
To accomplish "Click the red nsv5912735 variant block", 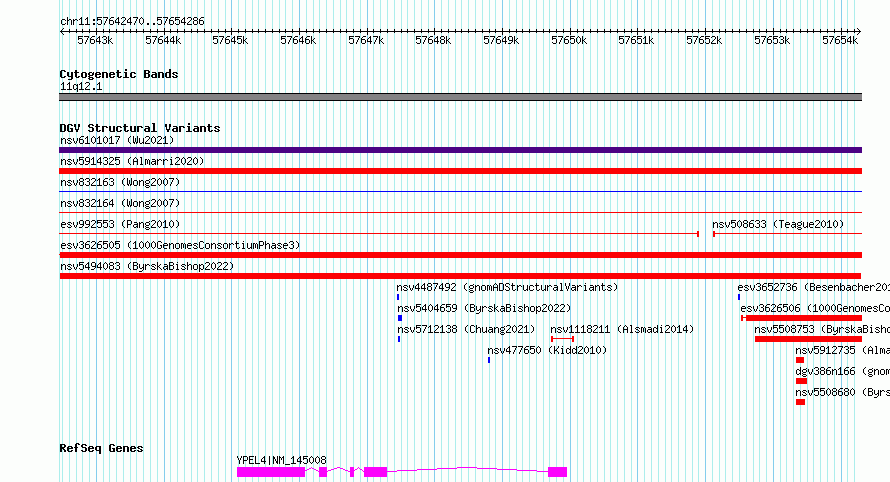I will (800, 360).
